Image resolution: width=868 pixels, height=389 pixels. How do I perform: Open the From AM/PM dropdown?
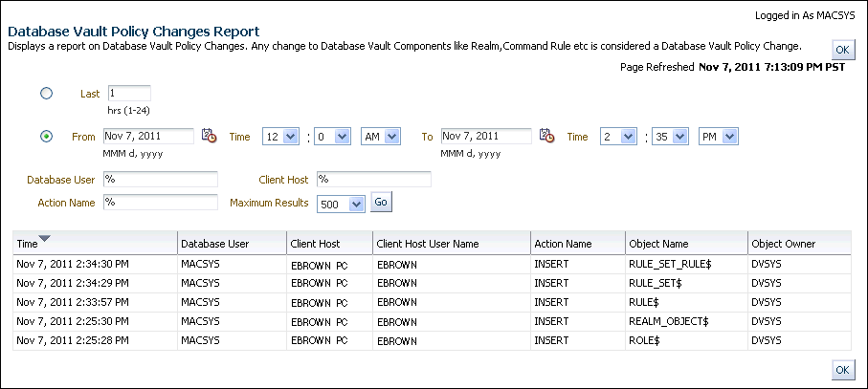380,137
